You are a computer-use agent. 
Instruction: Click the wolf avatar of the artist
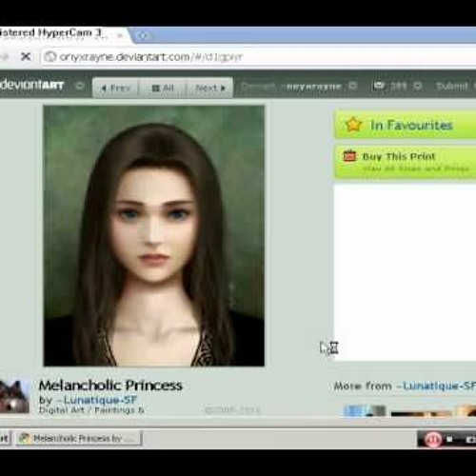tap(14, 397)
